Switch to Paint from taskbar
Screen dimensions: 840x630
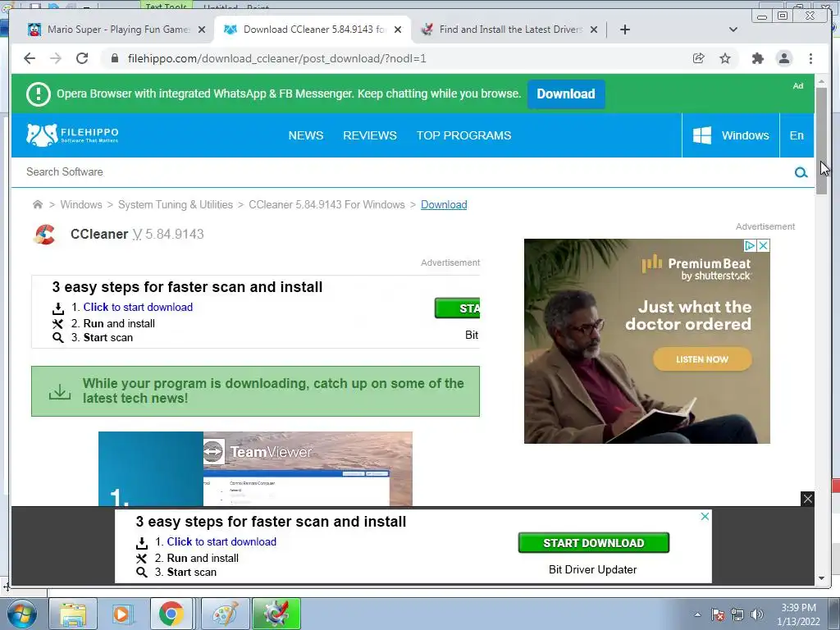pyautogui.click(x=225, y=614)
